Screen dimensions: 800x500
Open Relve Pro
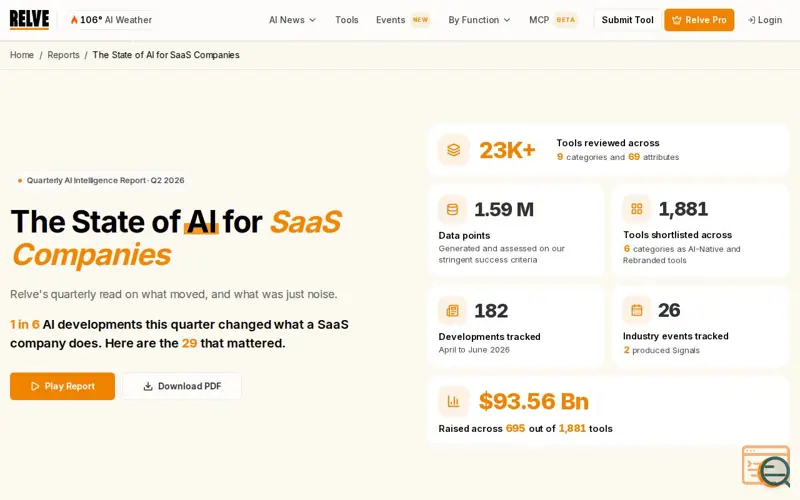[699, 20]
